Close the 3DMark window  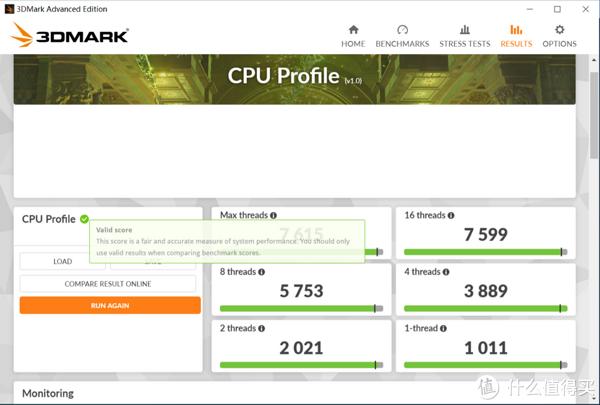click(x=585, y=9)
